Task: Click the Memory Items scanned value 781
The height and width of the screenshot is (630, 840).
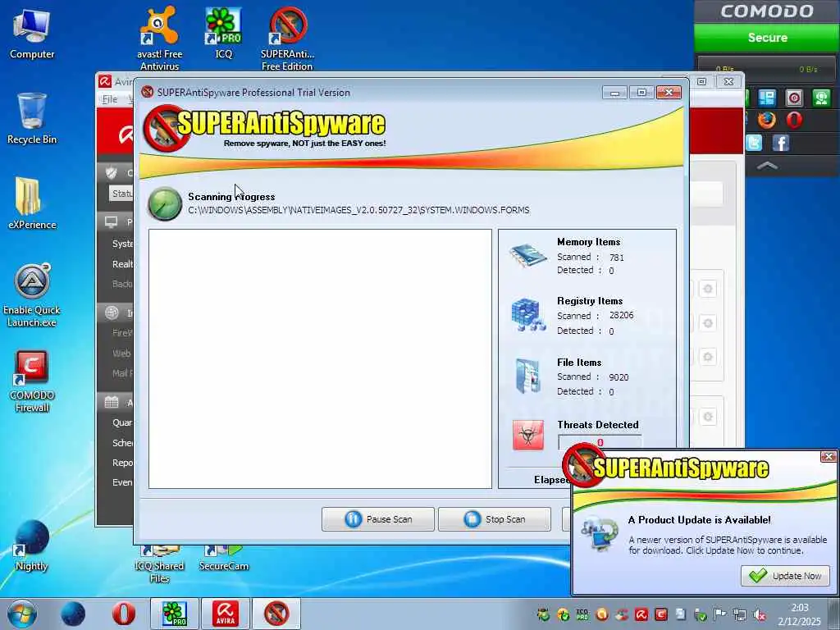Action: 616,258
